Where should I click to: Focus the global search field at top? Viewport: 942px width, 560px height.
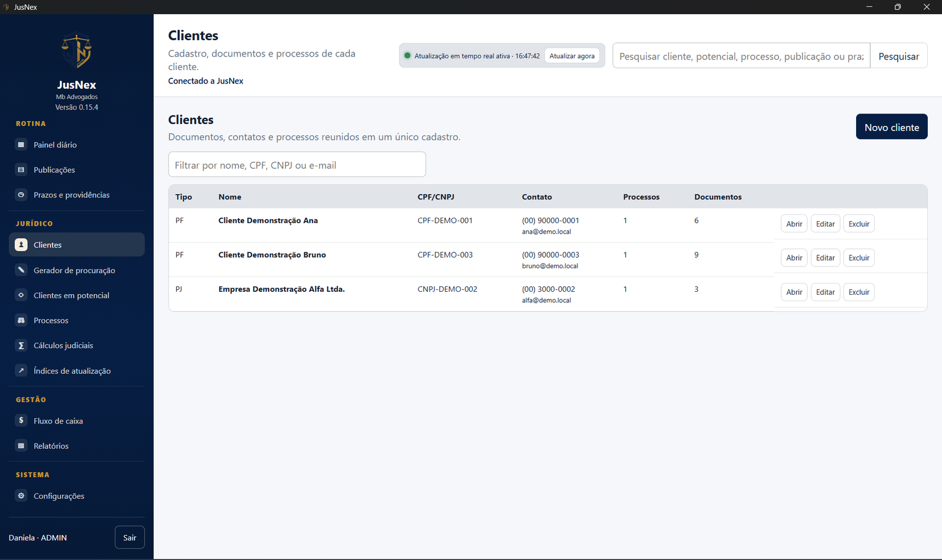[x=741, y=55]
